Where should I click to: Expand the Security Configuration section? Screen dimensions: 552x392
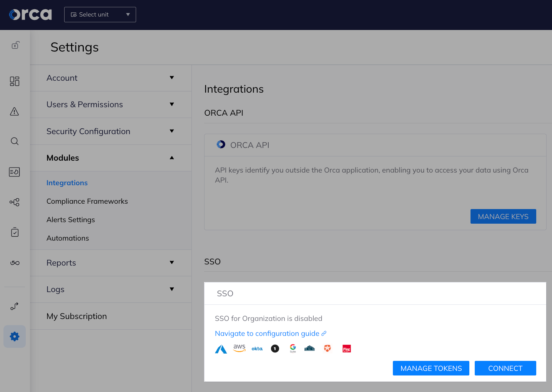(x=111, y=131)
